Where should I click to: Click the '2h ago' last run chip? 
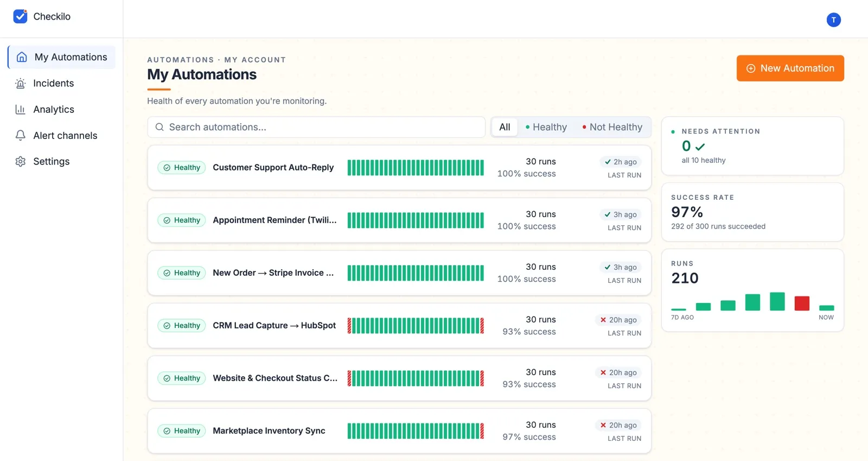coord(621,162)
